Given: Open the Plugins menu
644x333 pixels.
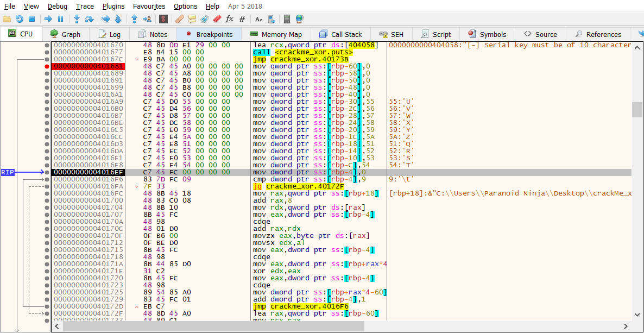Looking at the screenshot, I should tap(113, 6).
